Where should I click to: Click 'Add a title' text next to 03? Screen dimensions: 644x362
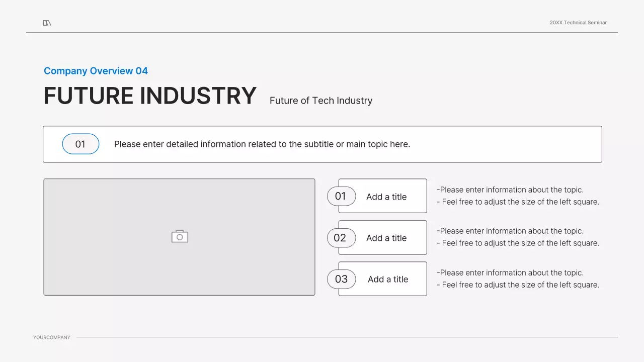388,279
